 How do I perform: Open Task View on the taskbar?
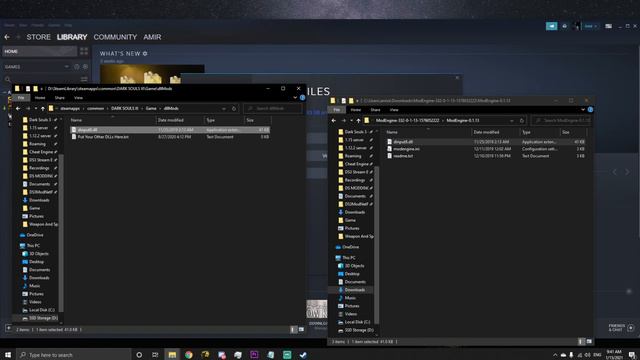155,355
